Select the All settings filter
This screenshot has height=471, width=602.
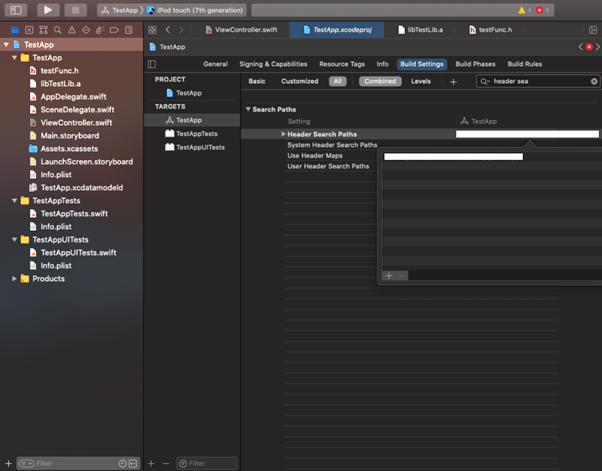(x=337, y=81)
